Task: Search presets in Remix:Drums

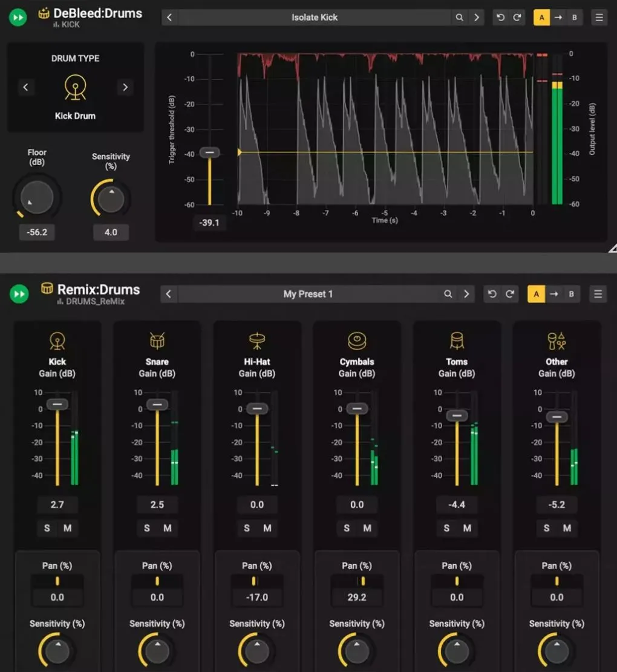Action: [448, 294]
